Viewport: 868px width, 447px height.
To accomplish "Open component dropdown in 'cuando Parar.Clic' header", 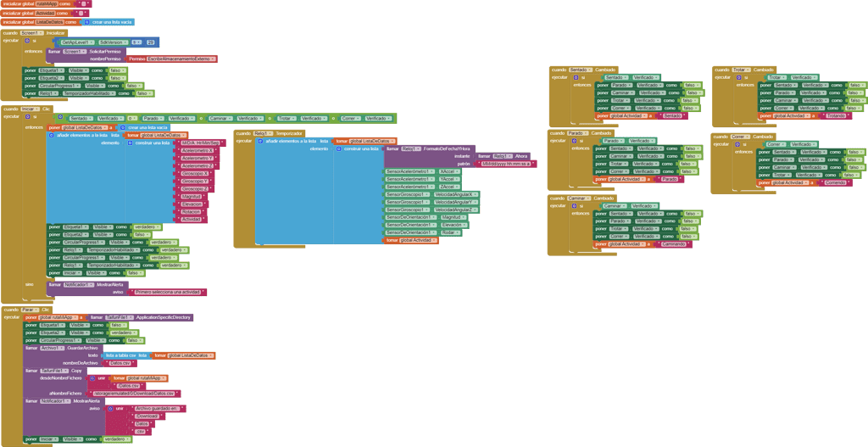I will click(x=31, y=310).
